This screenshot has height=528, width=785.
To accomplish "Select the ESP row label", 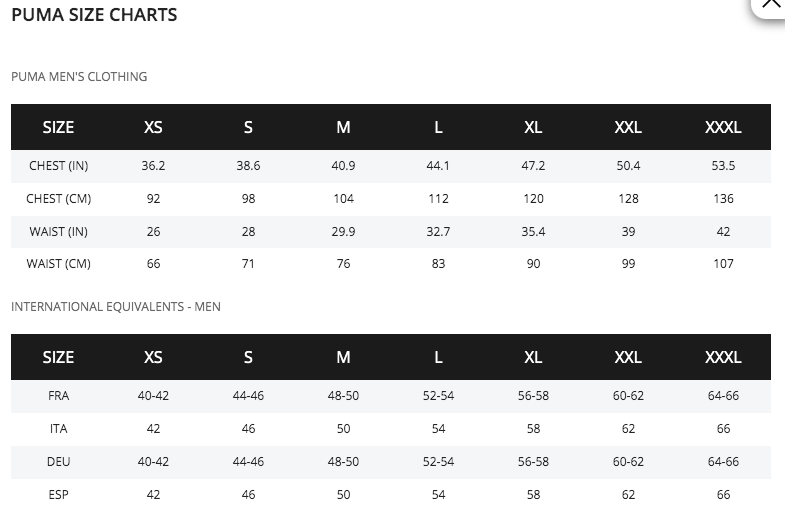I will pyautogui.click(x=59, y=495).
